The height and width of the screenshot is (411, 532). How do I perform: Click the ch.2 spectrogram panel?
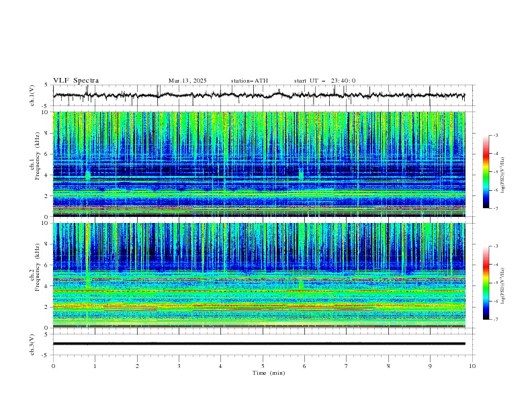(259, 275)
